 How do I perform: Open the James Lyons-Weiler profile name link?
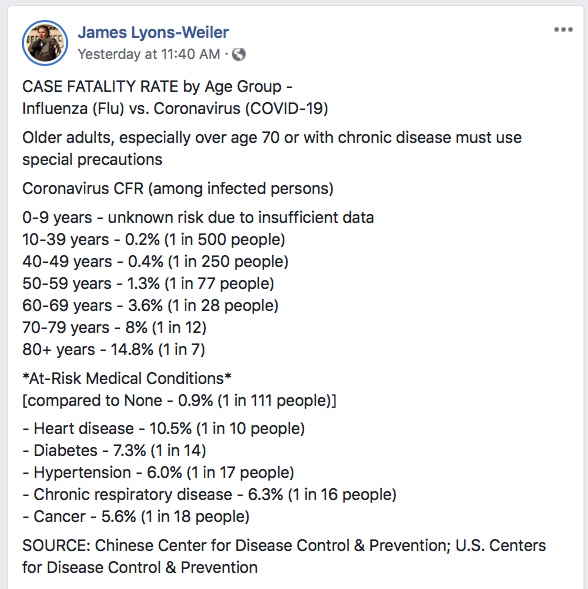point(153,32)
